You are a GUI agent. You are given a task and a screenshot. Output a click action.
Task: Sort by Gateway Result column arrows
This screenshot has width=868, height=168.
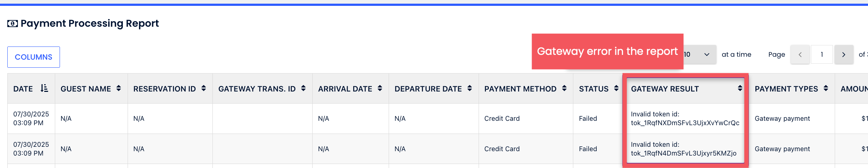[x=740, y=89]
